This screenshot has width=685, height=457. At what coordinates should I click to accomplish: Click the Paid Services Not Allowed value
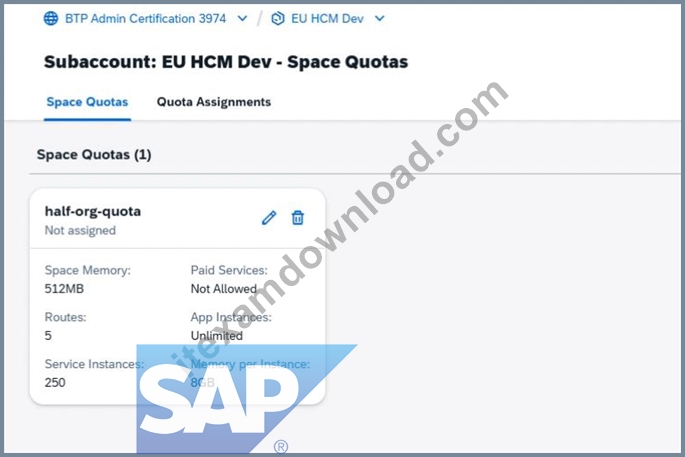pyautogui.click(x=224, y=289)
